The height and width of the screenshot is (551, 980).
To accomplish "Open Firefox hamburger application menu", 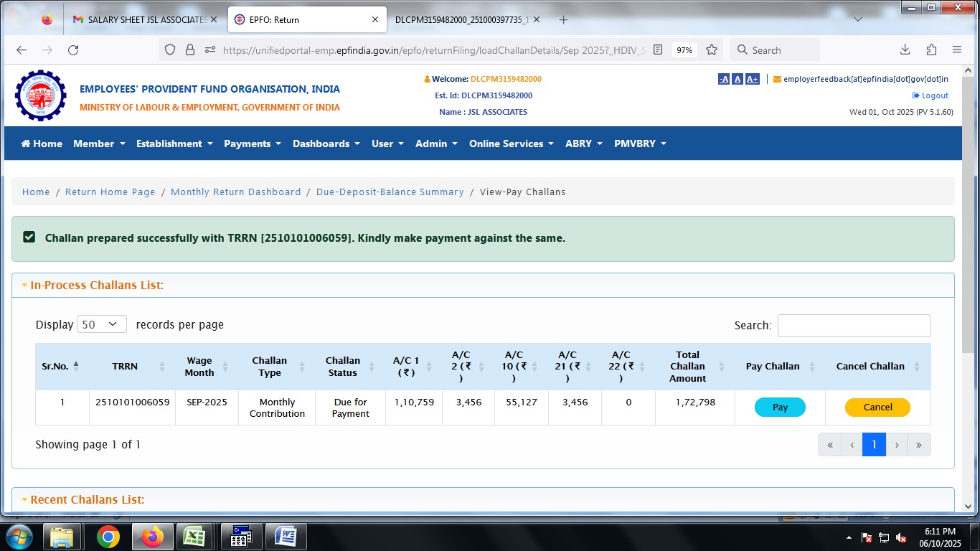I will 957,50.
